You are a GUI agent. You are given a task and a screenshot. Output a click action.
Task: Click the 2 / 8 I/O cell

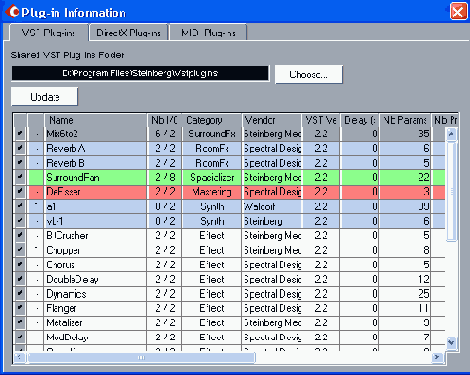(165, 177)
